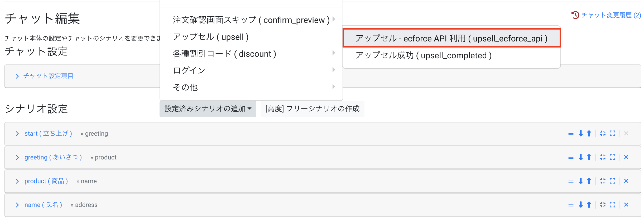This screenshot has width=644, height=217.
Task: Move the greeting scenario down with the arrow
Action: tap(580, 157)
